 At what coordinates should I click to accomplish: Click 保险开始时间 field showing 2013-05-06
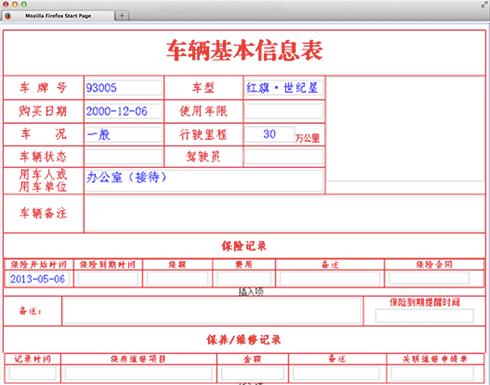tap(38, 279)
